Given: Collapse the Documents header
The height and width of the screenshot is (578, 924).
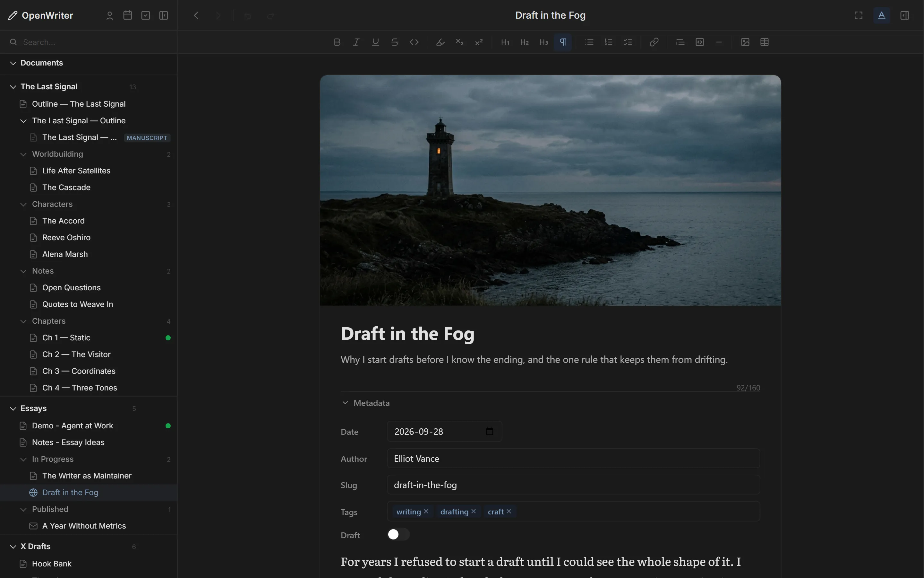Looking at the screenshot, I should point(13,63).
